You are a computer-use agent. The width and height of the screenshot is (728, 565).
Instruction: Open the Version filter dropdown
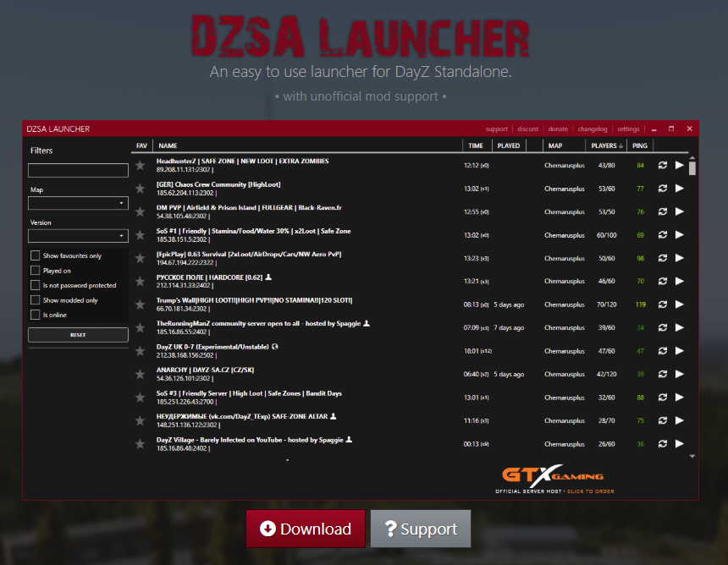pyautogui.click(x=78, y=236)
